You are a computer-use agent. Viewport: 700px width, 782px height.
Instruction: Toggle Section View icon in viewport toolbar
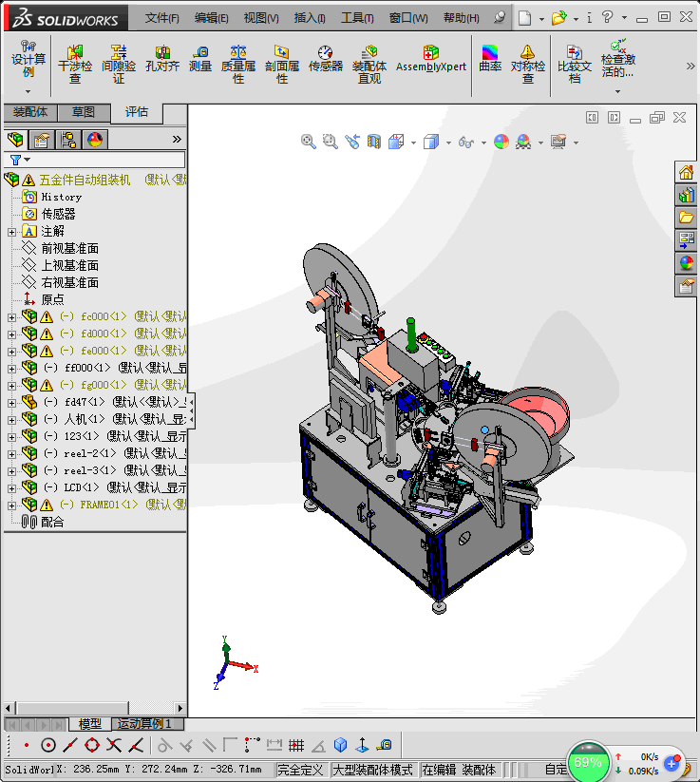tap(374, 142)
